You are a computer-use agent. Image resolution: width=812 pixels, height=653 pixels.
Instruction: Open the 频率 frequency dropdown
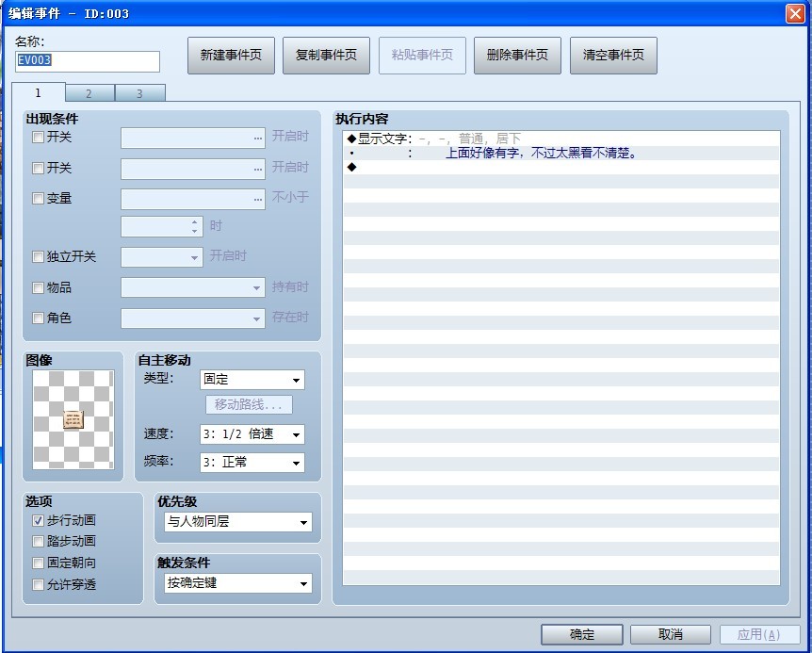point(252,463)
